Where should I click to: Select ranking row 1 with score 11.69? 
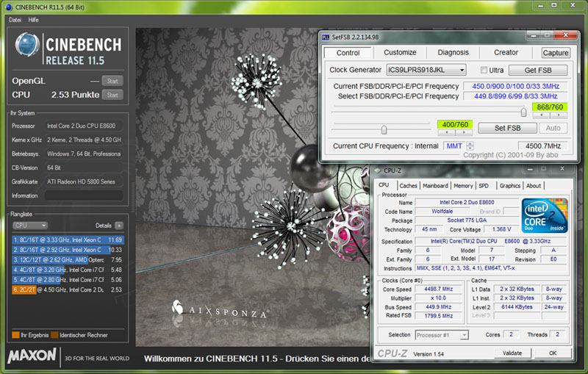tap(68, 240)
